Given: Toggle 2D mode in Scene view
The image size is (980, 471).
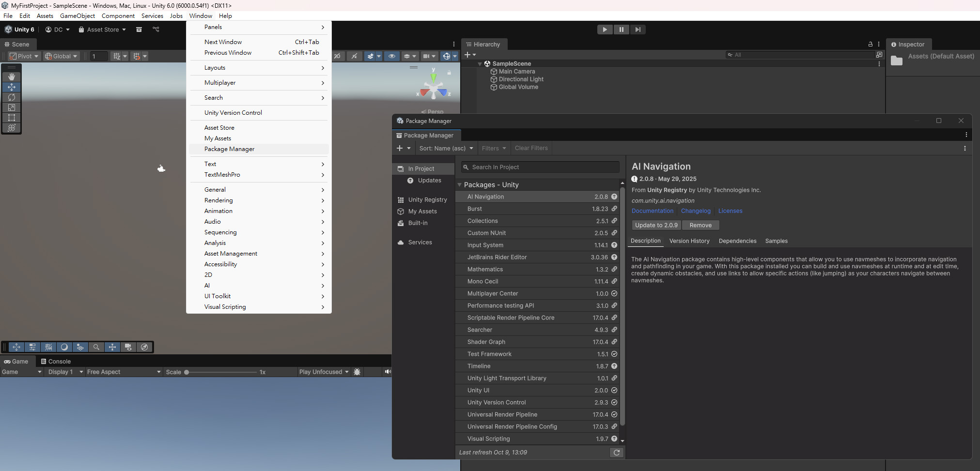Looking at the screenshot, I should click(337, 56).
